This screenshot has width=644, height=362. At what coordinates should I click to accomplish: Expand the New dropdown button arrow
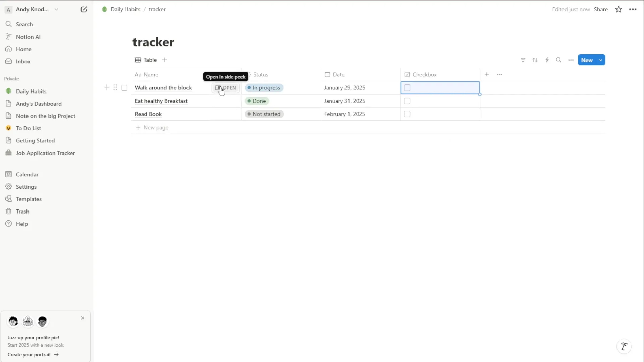point(600,60)
